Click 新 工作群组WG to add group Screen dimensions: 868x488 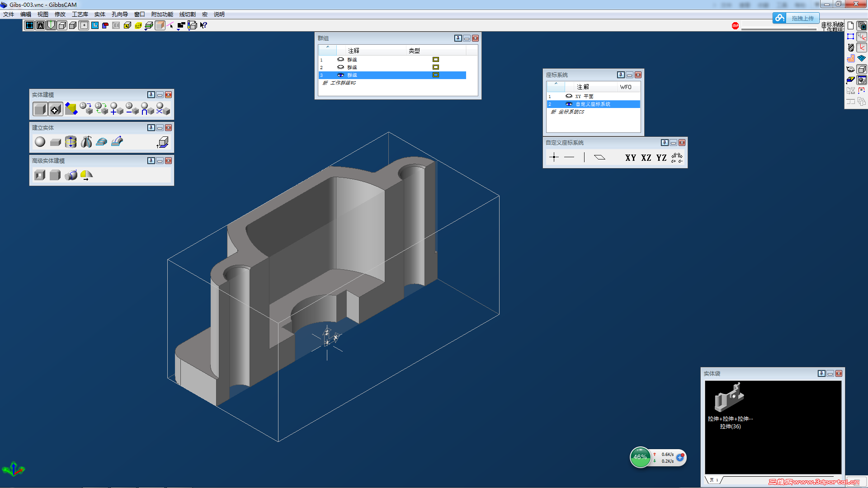pyautogui.click(x=339, y=83)
